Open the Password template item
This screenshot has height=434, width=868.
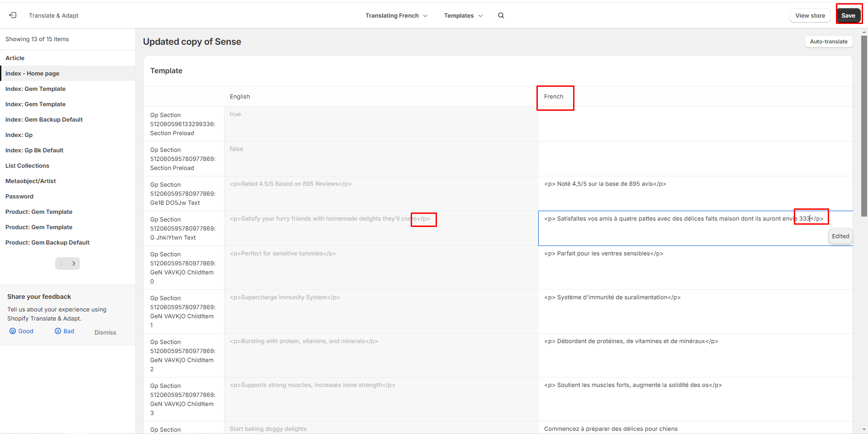tap(19, 196)
